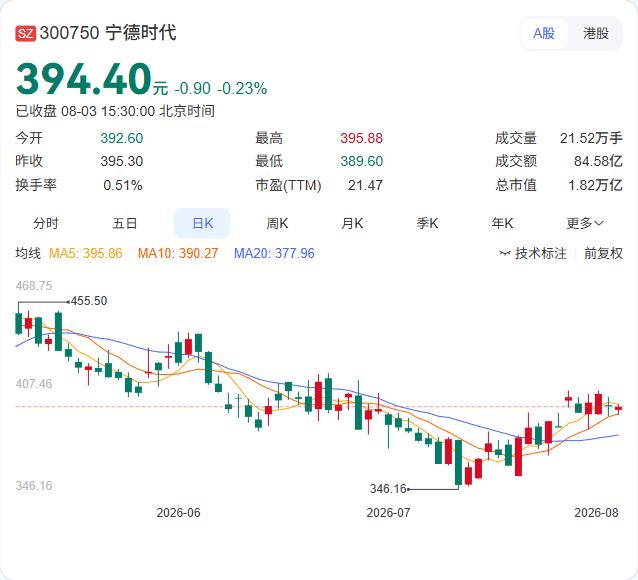Screen dimensions: 638x580
Task: Click the 346.16 low price marker on chart
Action: tap(388, 488)
